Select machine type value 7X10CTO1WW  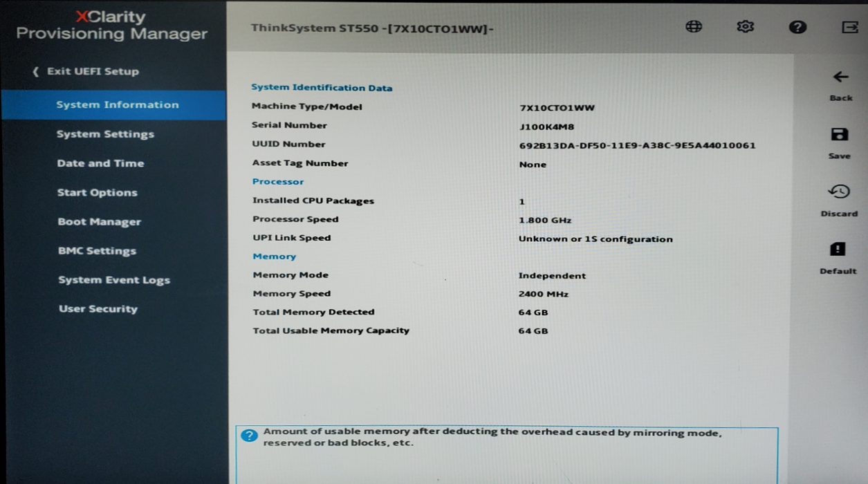(x=557, y=108)
